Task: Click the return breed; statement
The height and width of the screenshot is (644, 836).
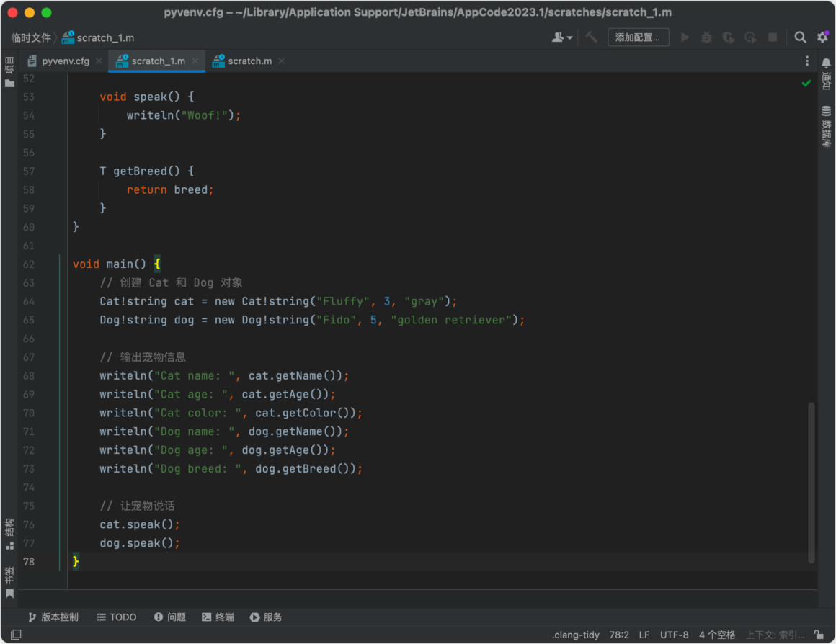Action: click(x=170, y=189)
